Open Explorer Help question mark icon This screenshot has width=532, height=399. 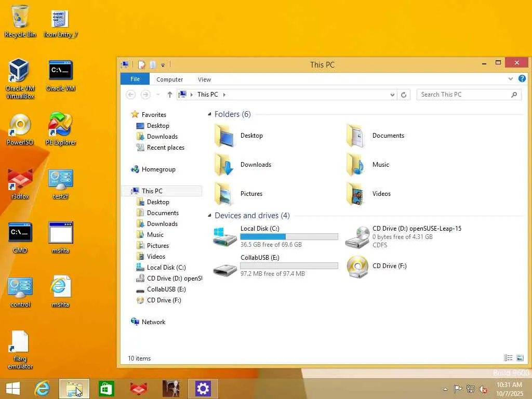point(522,79)
